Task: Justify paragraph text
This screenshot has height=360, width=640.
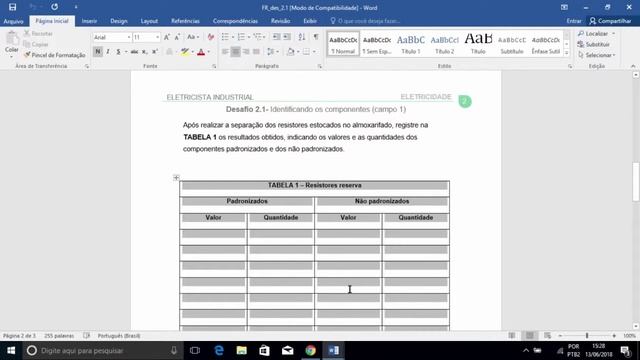Action: click(x=256, y=52)
